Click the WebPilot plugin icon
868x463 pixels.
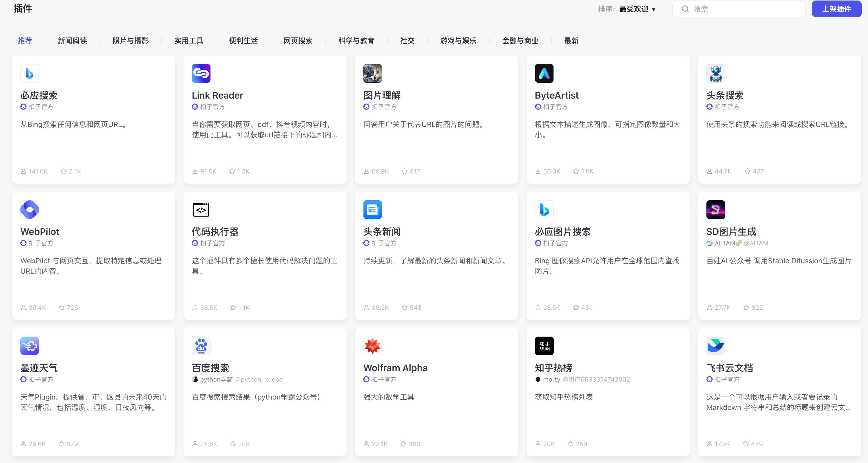pos(30,209)
